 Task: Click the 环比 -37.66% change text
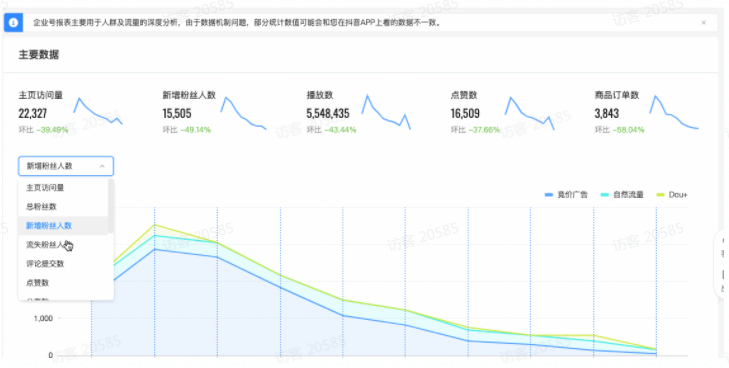click(475, 130)
